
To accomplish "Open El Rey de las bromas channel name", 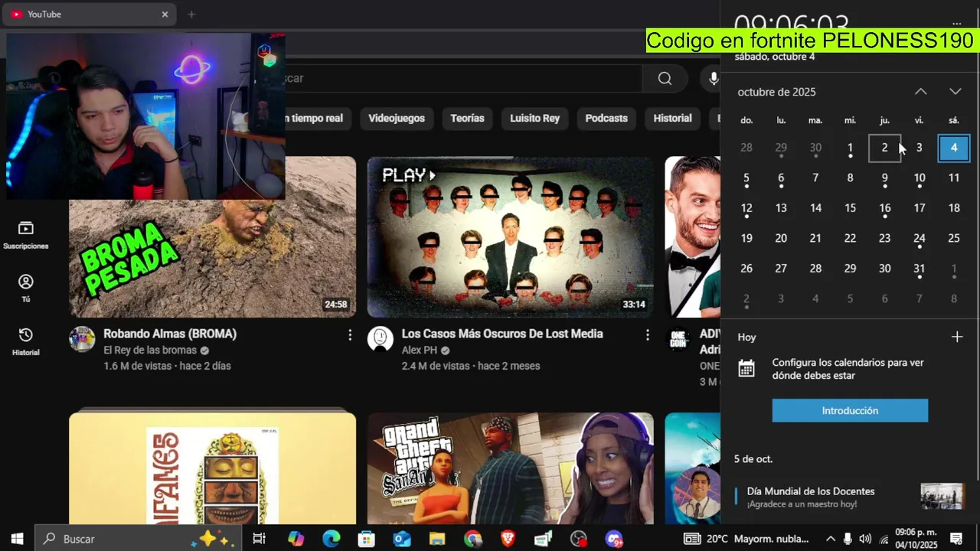I will [x=150, y=350].
